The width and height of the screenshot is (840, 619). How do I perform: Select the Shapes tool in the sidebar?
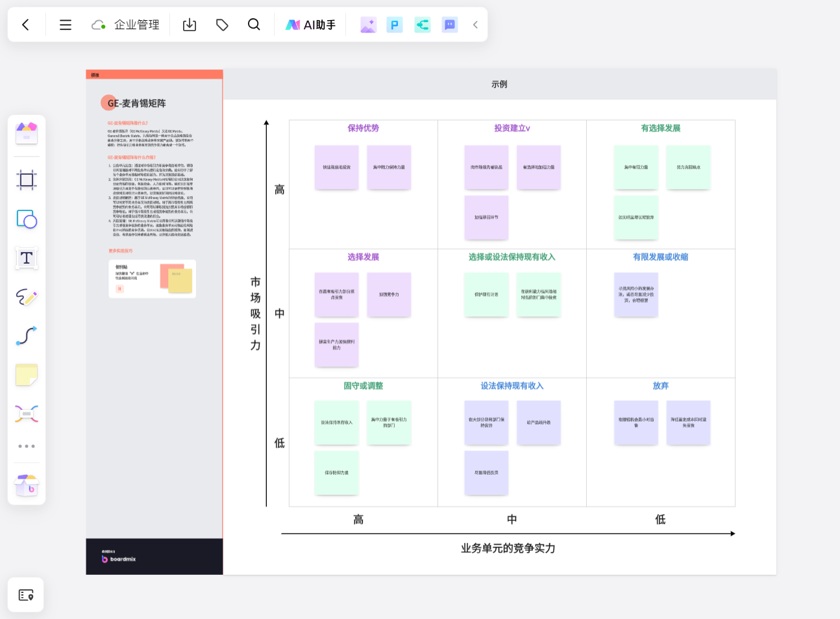tap(27, 219)
